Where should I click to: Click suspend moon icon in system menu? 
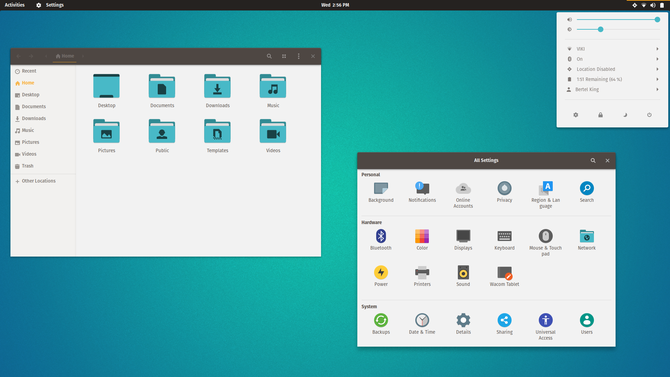coord(625,115)
